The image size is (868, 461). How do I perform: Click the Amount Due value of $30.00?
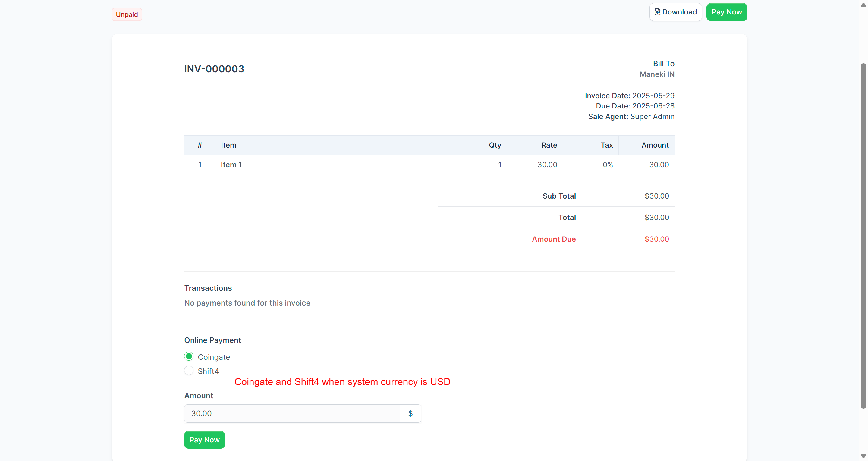click(656, 239)
